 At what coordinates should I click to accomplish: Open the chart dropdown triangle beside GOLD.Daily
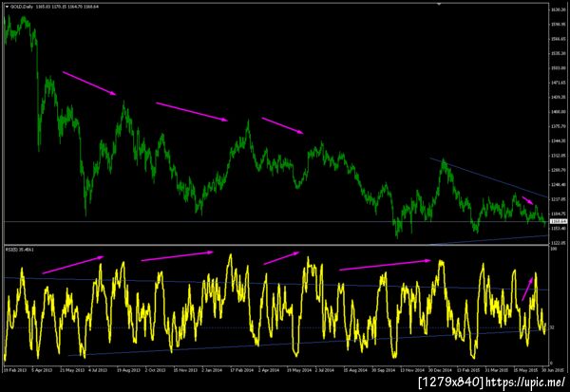[x=7, y=7]
